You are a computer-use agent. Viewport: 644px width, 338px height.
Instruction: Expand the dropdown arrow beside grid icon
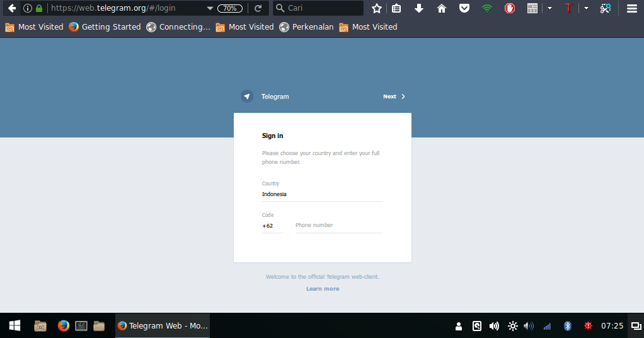[x=549, y=8]
